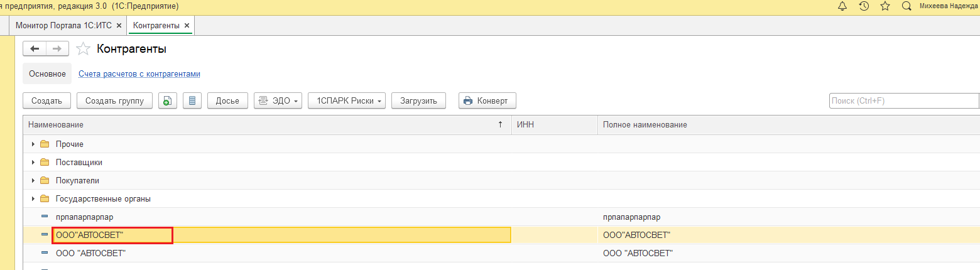Click the copy-item icon with green plus

pyautogui.click(x=168, y=100)
